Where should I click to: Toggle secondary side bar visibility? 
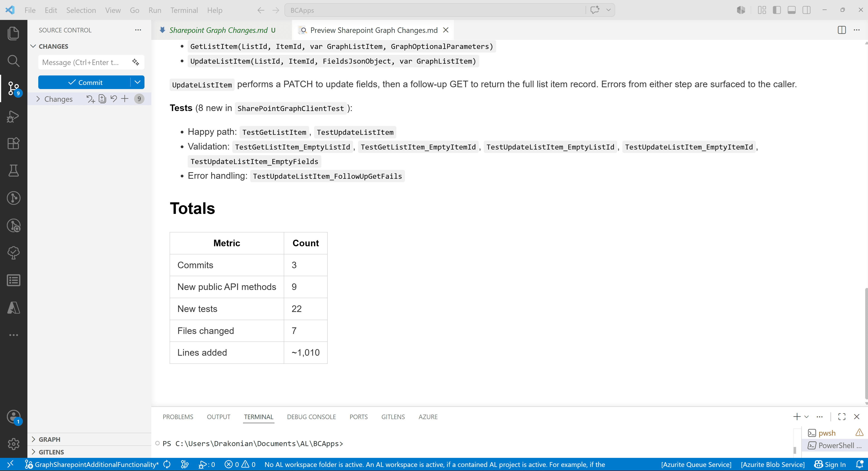pyautogui.click(x=806, y=10)
